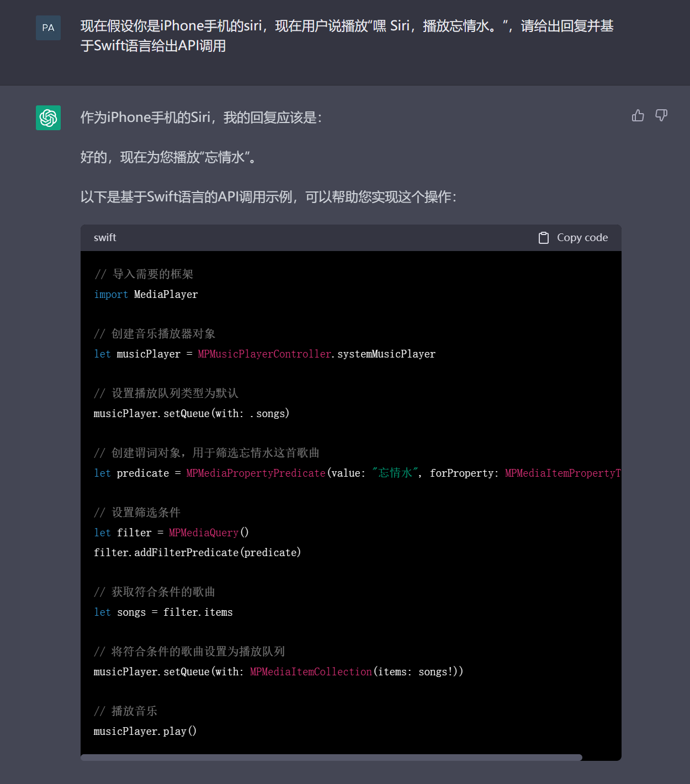This screenshot has width=690, height=784.
Task: Click the musicPlayer.play() line
Action: pos(145,732)
